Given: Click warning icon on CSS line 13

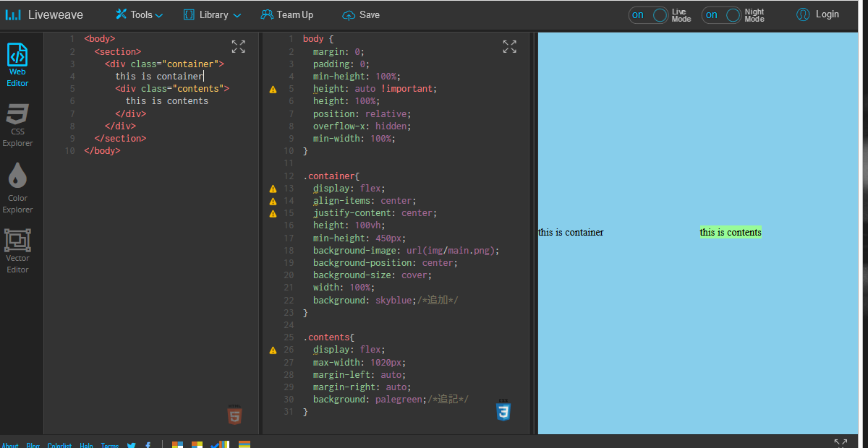Looking at the screenshot, I should click(273, 189).
